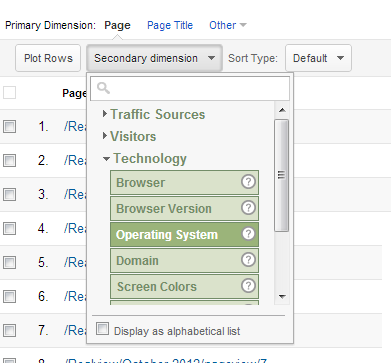This screenshot has height=363, width=391.
Task: Click row number 2. in table
Action: 43,160
